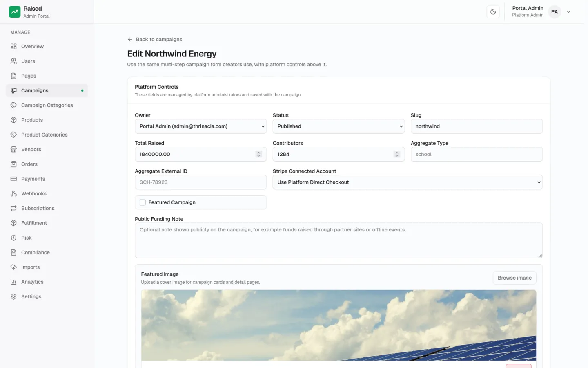Open Campaign Categories in the sidebar

pyautogui.click(x=47, y=105)
